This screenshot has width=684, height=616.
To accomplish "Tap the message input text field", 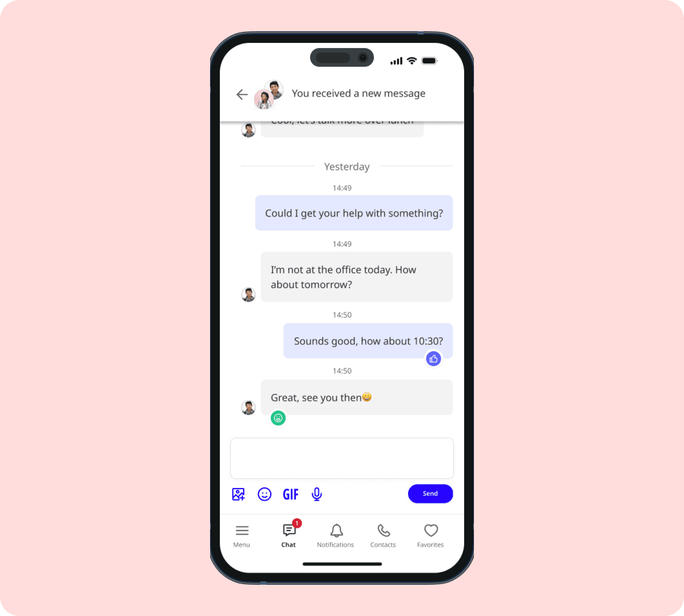I will pos(342,458).
